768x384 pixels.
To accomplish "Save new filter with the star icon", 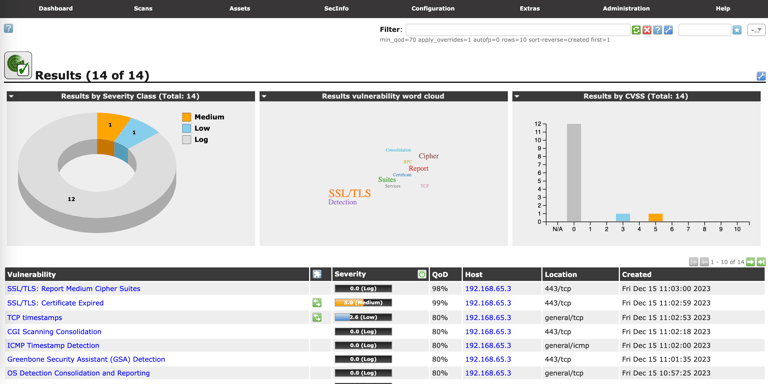I will pos(737,30).
